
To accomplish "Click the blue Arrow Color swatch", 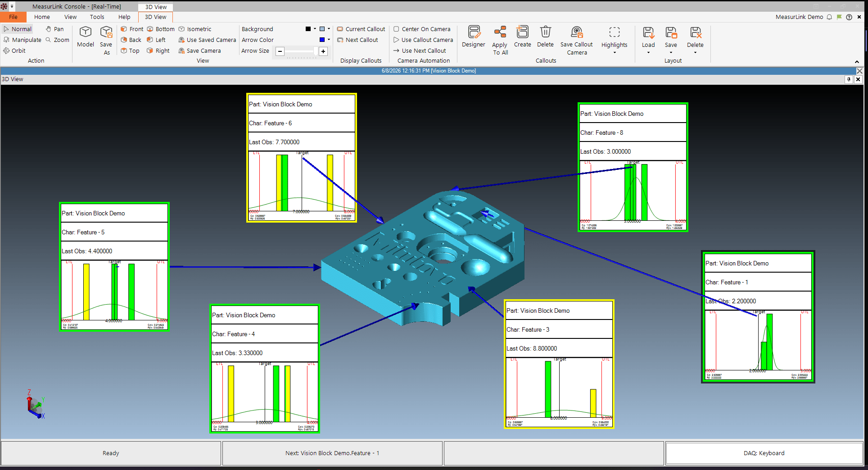I will (322, 40).
